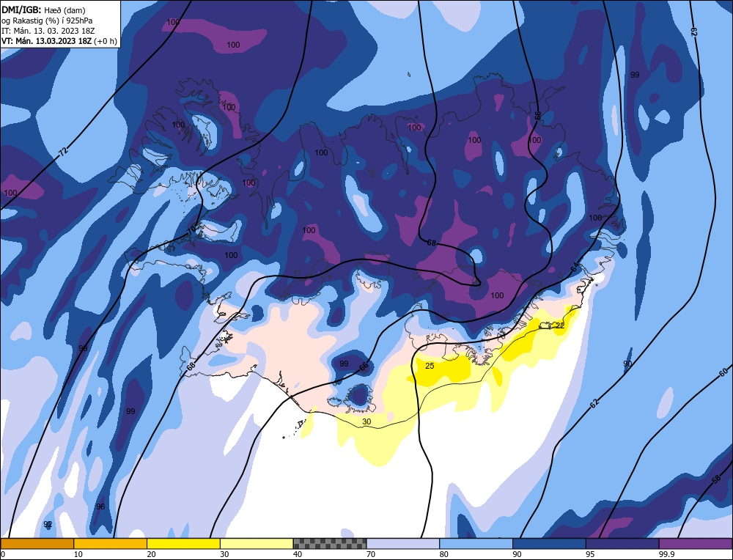
Task: Click the '0' legend scale label
Action: point(3,554)
